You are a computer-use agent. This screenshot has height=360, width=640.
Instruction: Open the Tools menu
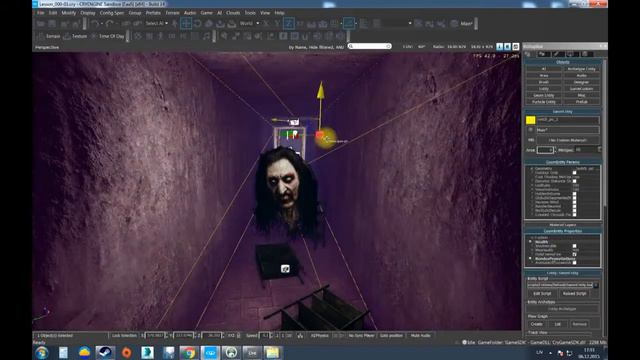(250, 13)
